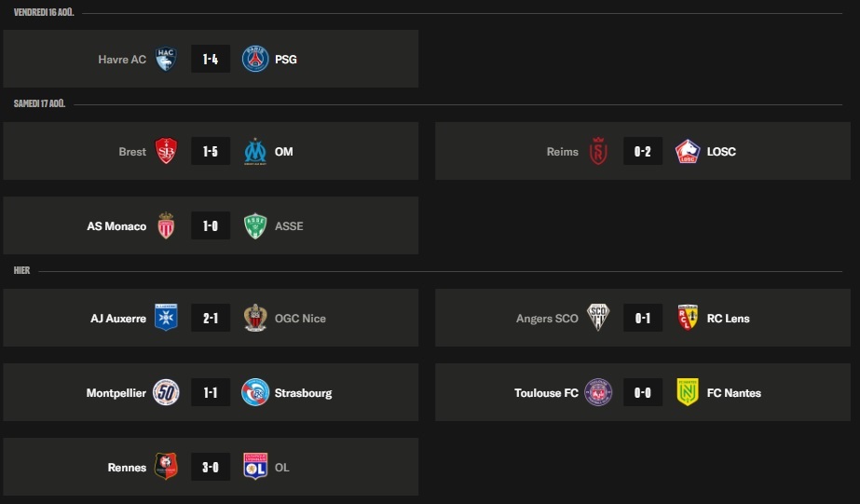Open the AJ Auxerre blue crest
The image size is (860, 504).
click(x=166, y=318)
